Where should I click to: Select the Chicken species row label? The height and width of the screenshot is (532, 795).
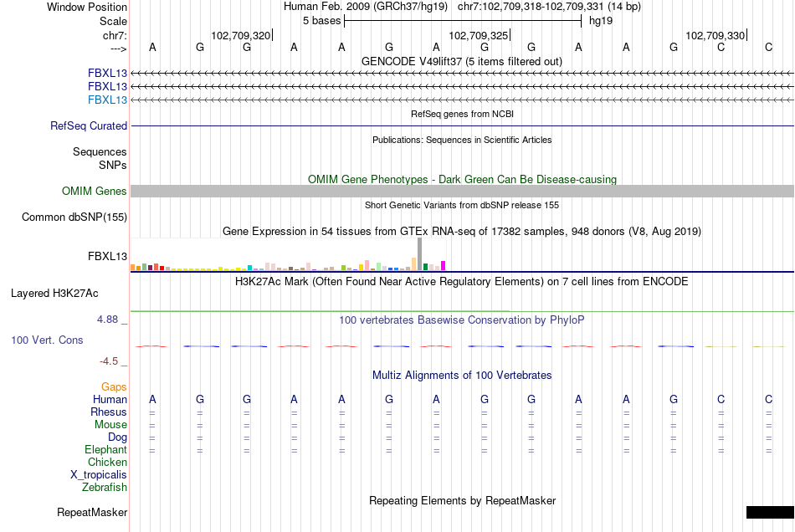pyautogui.click(x=107, y=462)
